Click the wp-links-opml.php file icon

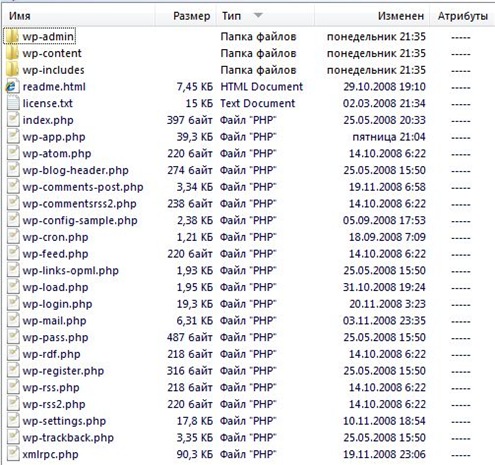point(13,270)
